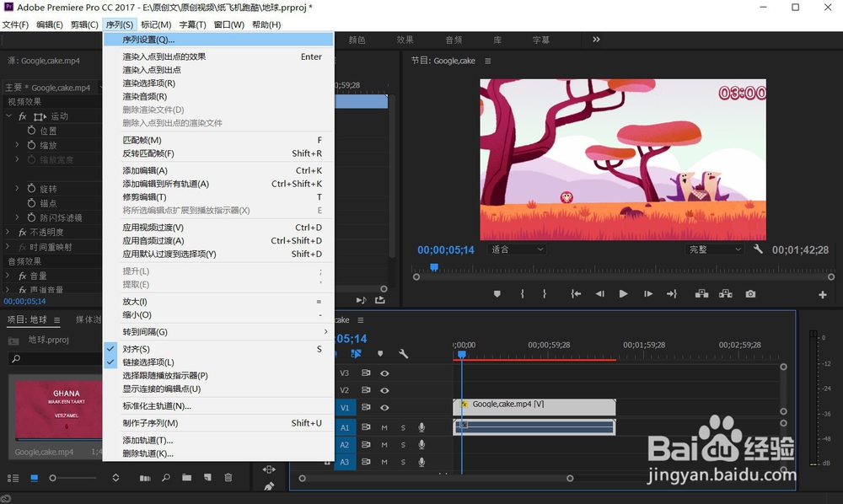Choose 添加轨道(T)... menu entry
Image resolution: width=843 pixels, height=504 pixels.
218,440
